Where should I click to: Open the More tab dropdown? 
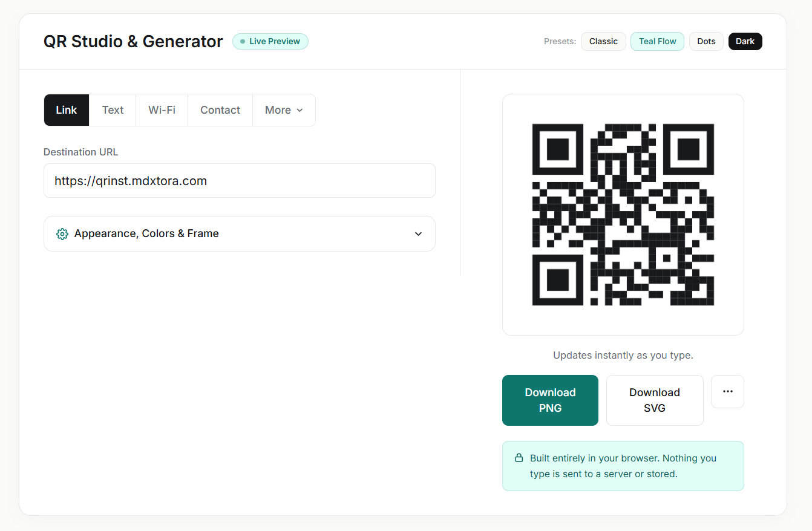click(284, 110)
